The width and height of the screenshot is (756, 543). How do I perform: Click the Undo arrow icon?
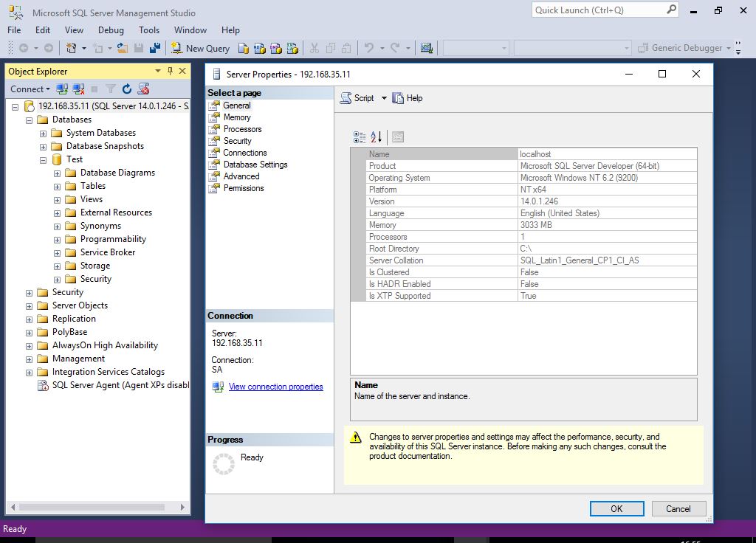point(369,48)
